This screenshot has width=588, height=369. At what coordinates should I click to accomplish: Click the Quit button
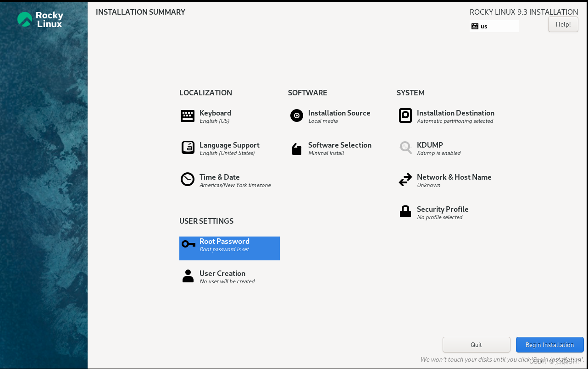476,345
